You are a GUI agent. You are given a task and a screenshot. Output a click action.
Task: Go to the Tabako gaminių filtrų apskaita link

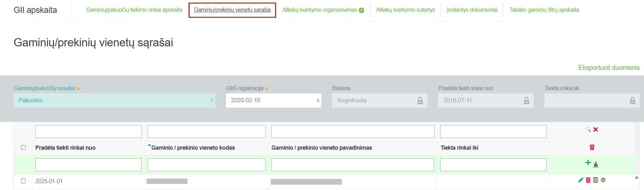point(544,10)
